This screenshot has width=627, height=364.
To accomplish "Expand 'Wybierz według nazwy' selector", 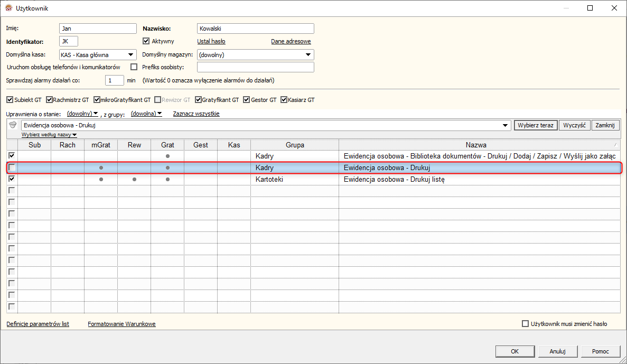I will tap(49, 135).
